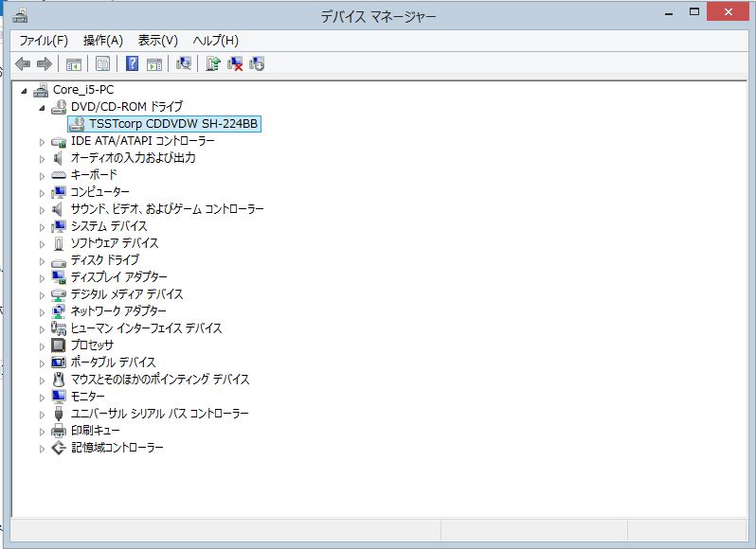Viewport: 756px width, 549px height.
Task: Click the Back arrow toolbar icon
Action: tap(23, 63)
